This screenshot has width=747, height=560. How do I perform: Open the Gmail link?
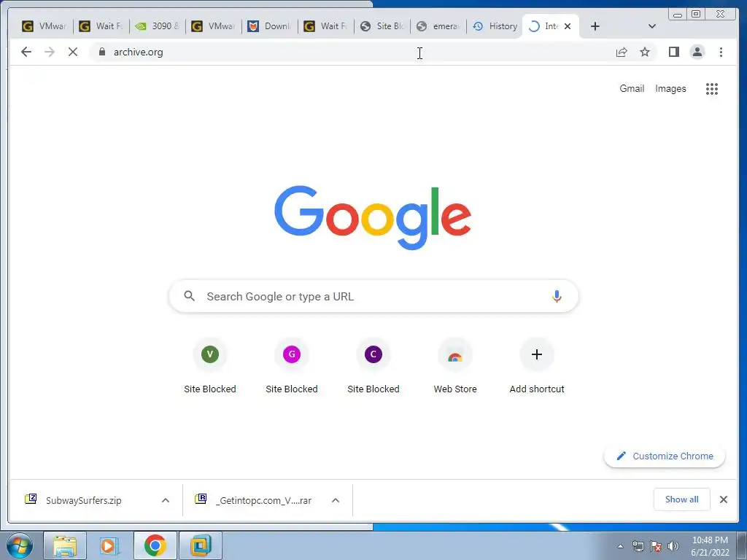[x=632, y=88]
